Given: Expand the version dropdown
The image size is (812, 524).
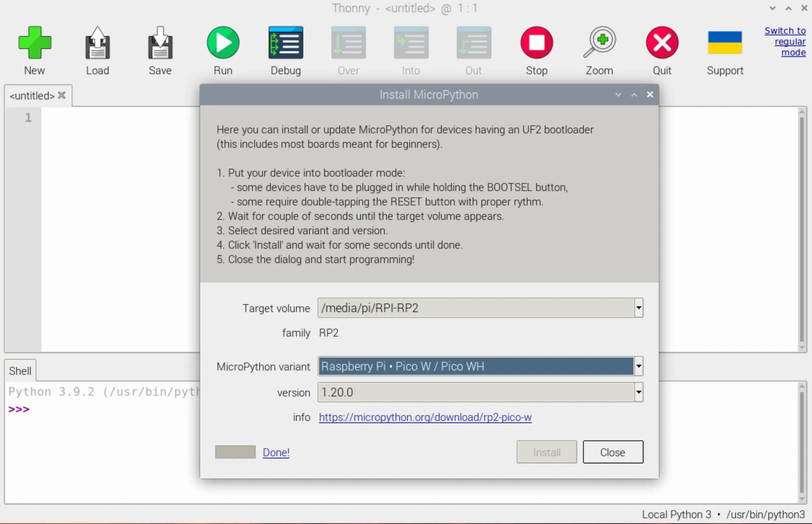Looking at the screenshot, I should tap(638, 392).
